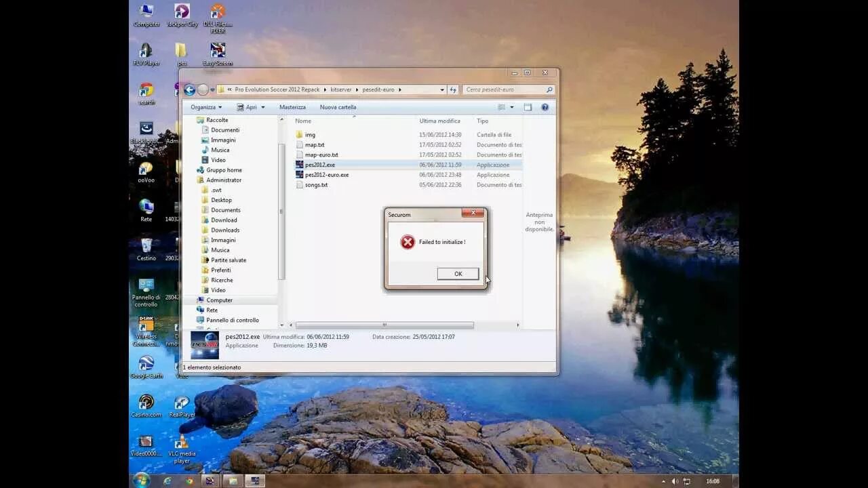This screenshot has height=488, width=868.
Task: Open Ricerche folder in sidebar
Action: pos(222,280)
